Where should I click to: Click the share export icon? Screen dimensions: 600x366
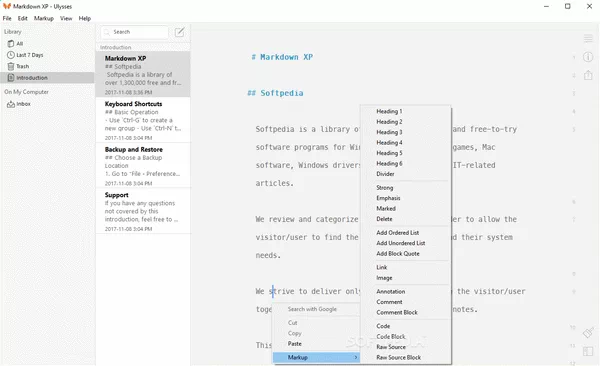coord(588,75)
